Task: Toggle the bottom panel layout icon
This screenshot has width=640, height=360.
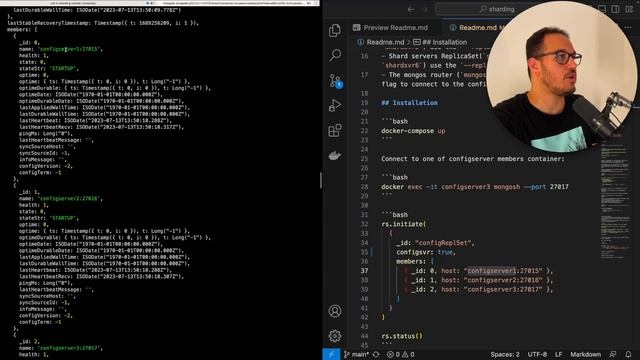Action: (602, 9)
